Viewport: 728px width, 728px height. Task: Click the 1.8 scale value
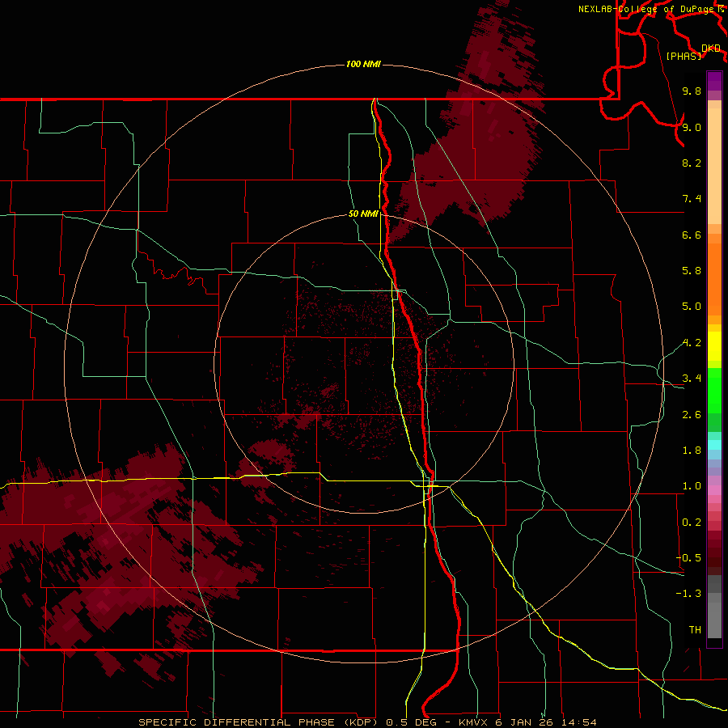click(692, 451)
